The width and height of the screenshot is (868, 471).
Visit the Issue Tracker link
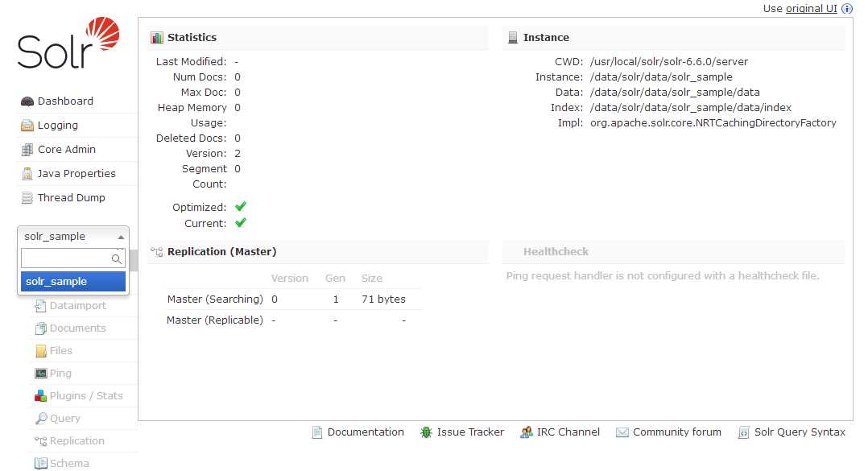point(470,432)
